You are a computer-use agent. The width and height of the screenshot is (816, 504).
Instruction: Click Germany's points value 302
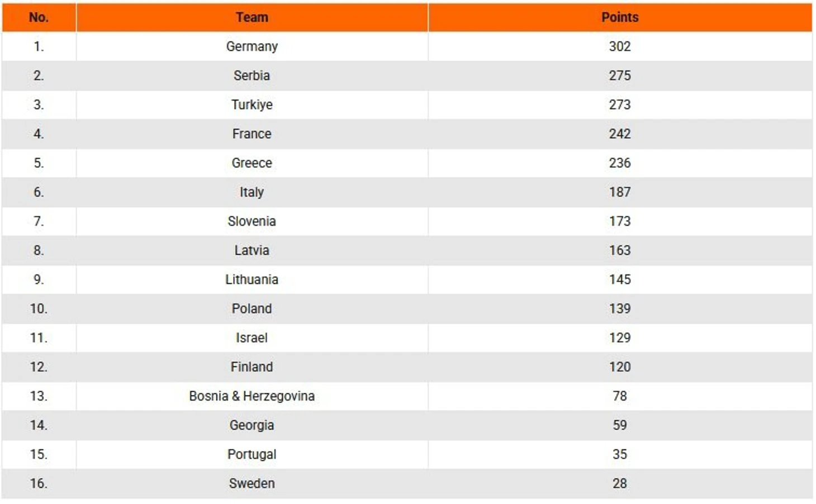coord(620,46)
